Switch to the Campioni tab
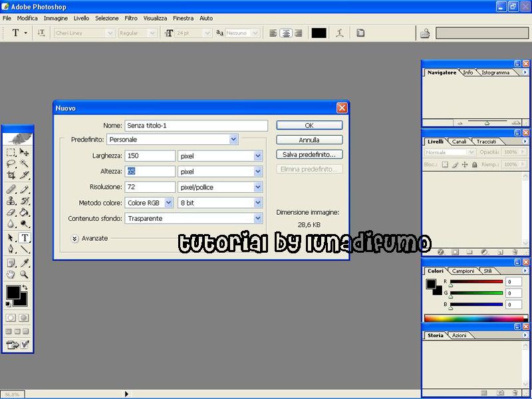Viewport: 532px width, 399px height. pyautogui.click(x=463, y=271)
